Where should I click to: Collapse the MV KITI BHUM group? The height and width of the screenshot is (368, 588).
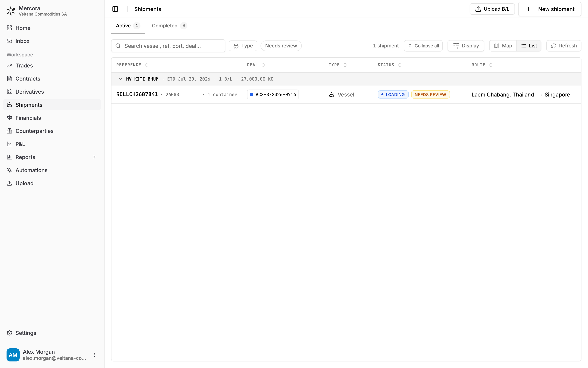120,79
